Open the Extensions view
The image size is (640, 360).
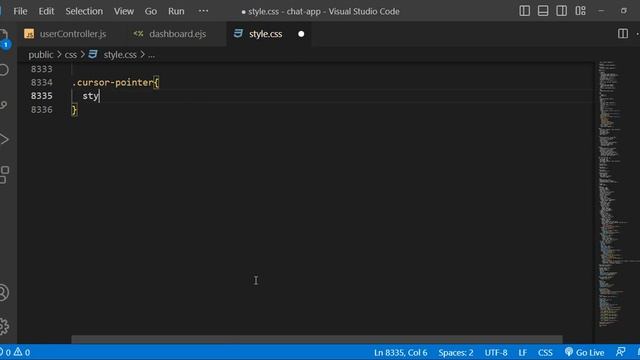tap(4, 175)
